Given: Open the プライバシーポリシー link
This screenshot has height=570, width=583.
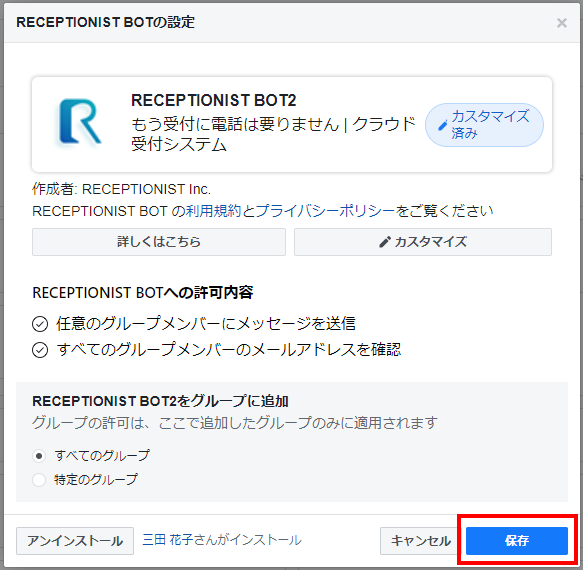Looking at the screenshot, I should 325,211.
